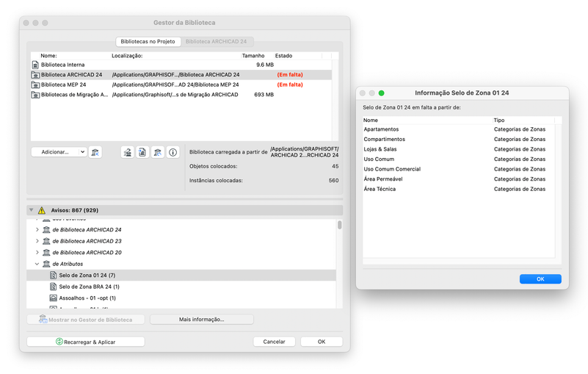Select the Biblioteca MEP 24 row

click(181, 84)
